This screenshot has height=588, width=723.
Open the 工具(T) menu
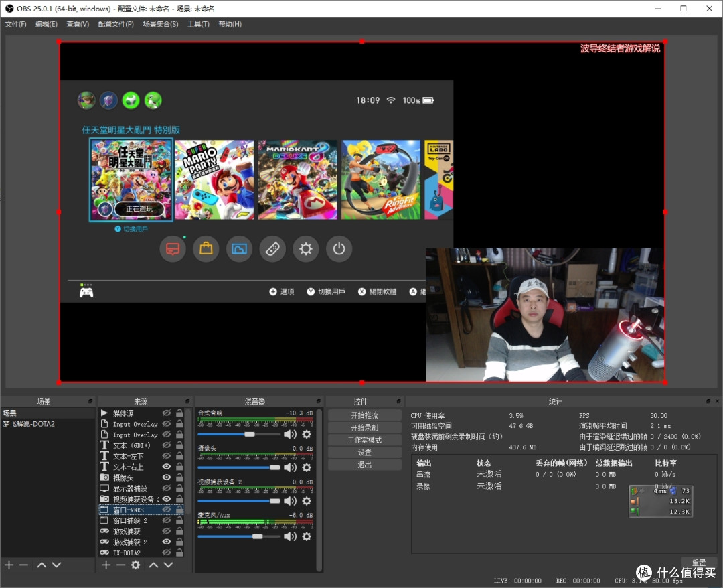pos(198,24)
